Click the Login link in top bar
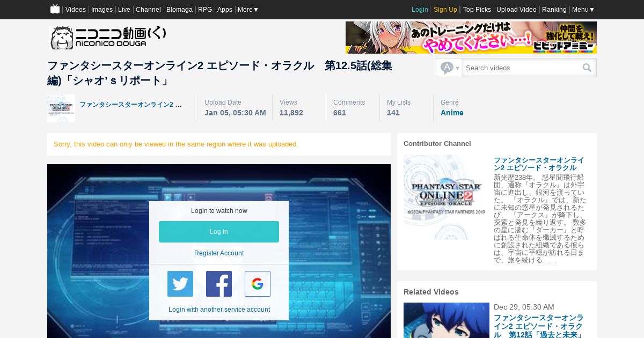644x338 pixels. pyautogui.click(x=420, y=10)
